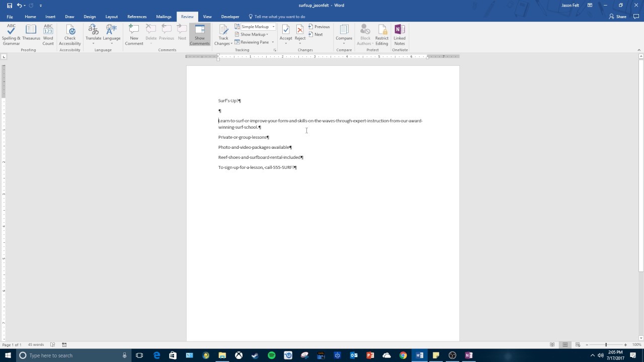This screenshot has width=644, height=362.
Task: Click Page 1 of 1 status
Action: (12, 345)
